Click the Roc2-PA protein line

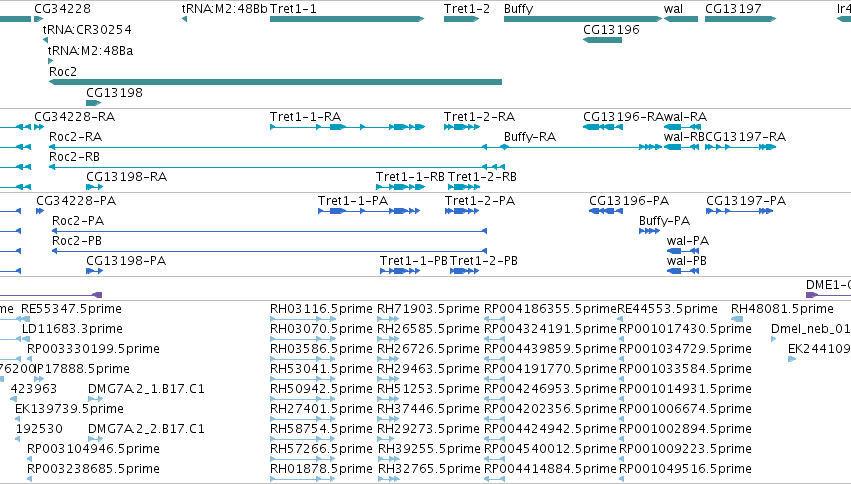[269, 231]
